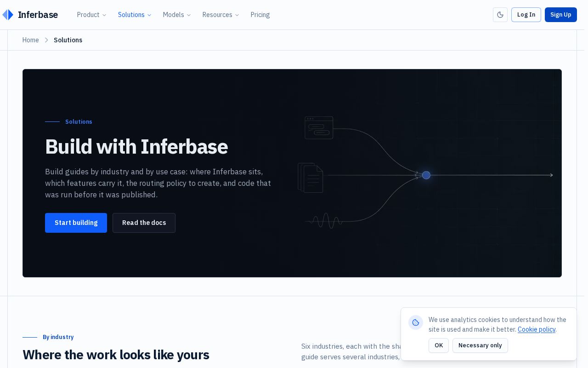The image size is (588, 368).
Task: Open the Cookie policy link
Action: pos(537,329)
